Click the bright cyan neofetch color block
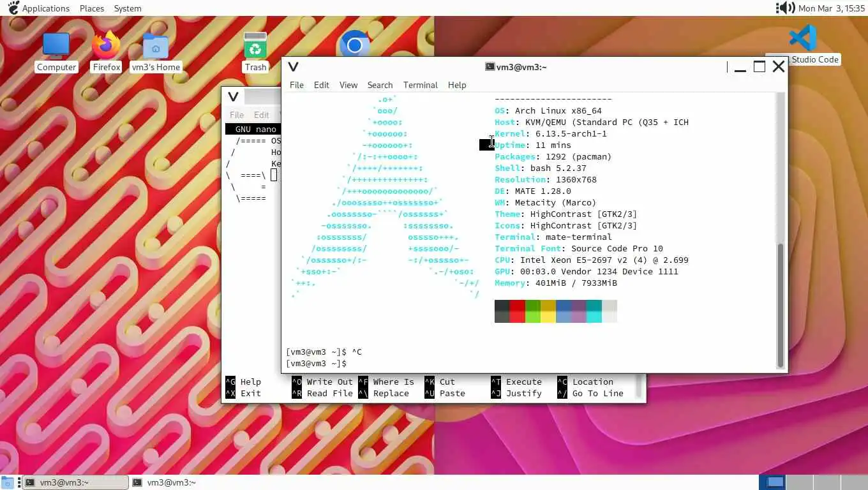This screenshot has width=868, height=490. (594, 317)
